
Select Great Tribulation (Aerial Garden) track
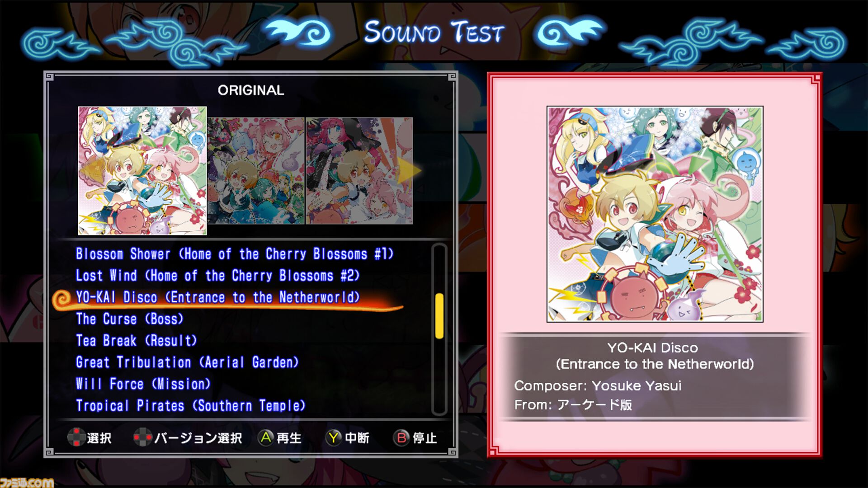[187, 362]
